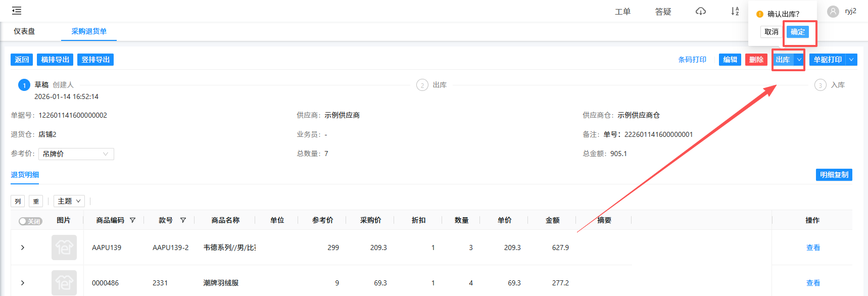
Task: Expand the 0000486 product row
Action: 23,283
